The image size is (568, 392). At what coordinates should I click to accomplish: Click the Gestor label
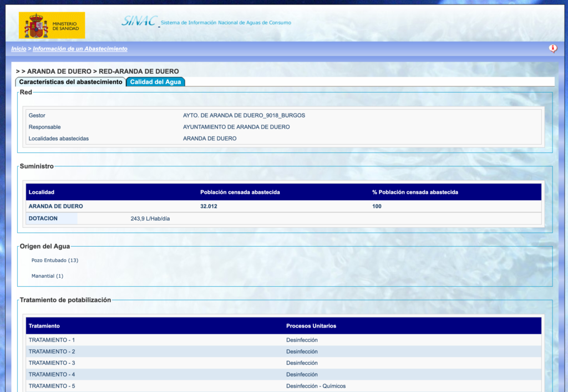[x=37, y=115]
